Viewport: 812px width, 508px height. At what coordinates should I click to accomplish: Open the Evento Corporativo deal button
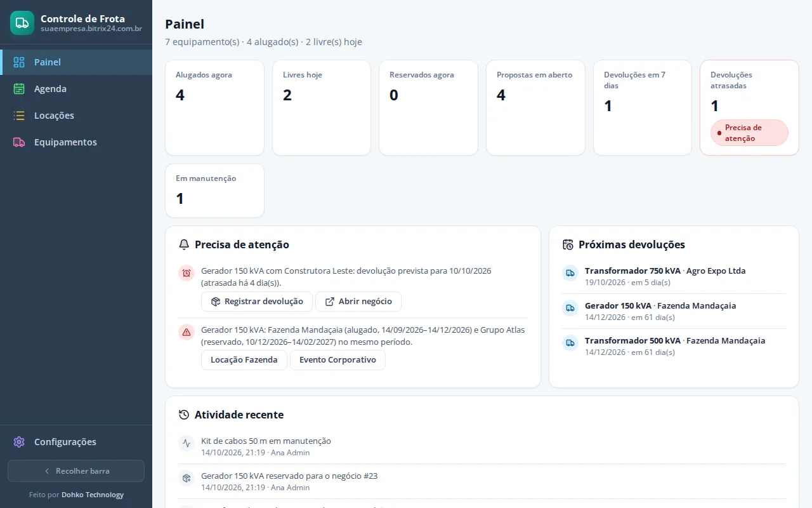[x=337, y=360]
